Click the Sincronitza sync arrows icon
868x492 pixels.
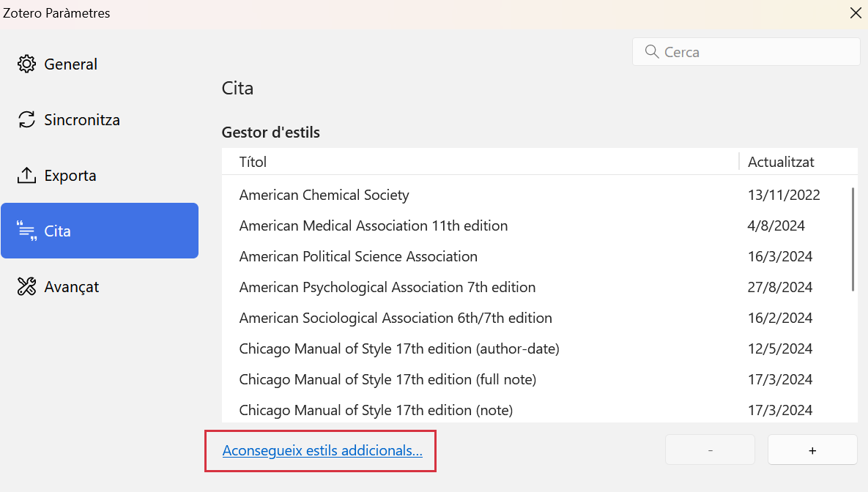(26, 119)
